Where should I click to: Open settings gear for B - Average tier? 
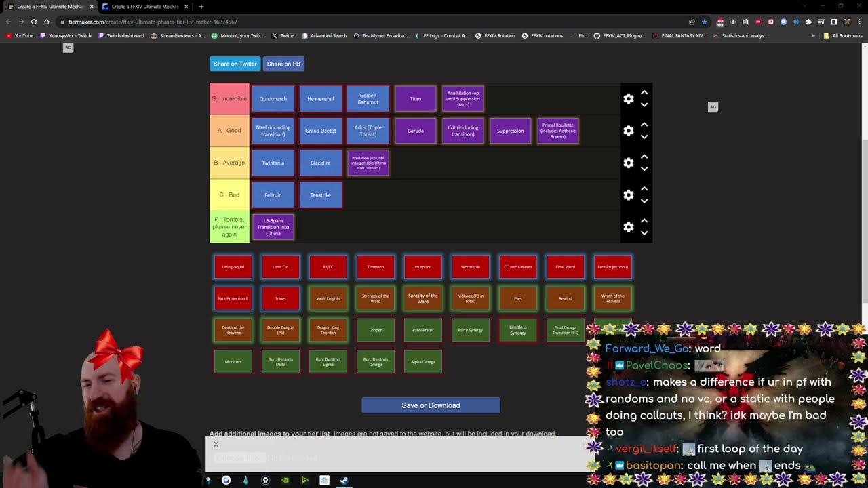[x=629, y=163]
